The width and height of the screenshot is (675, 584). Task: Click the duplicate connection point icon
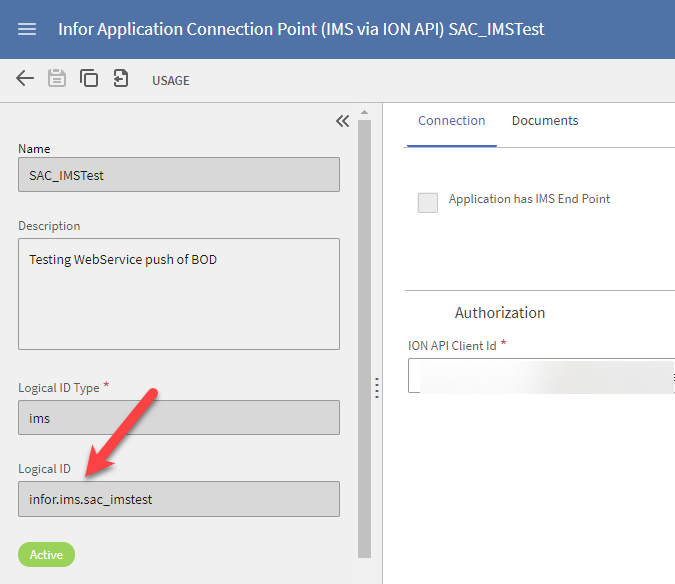[89, 79]
